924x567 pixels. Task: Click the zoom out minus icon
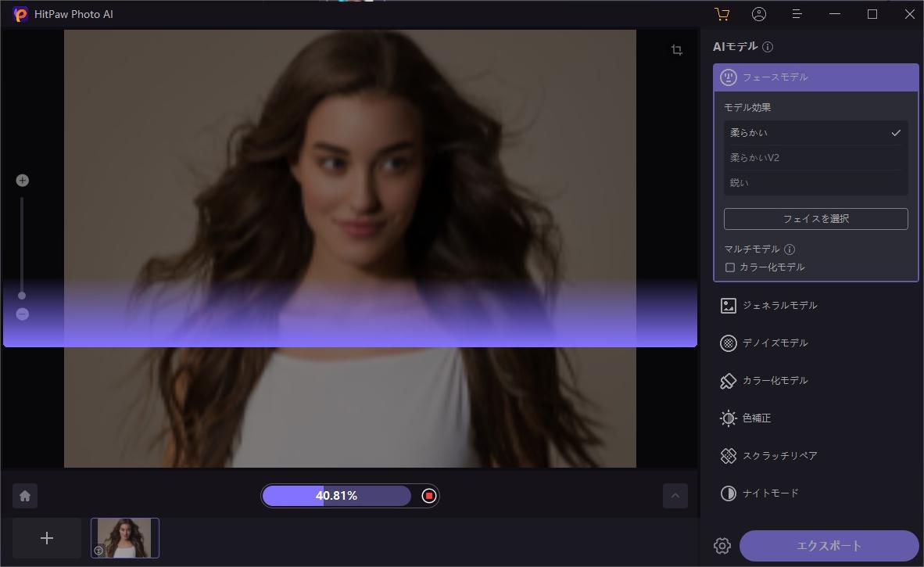(23, 314)
